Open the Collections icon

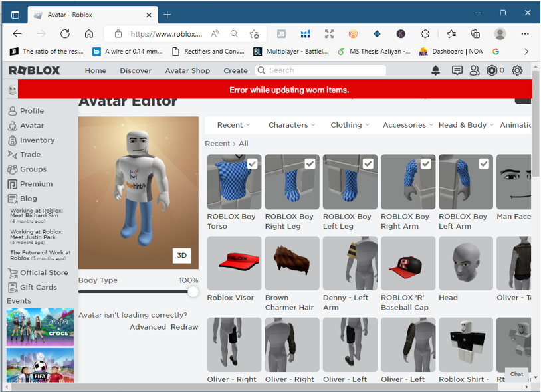(475, 34)
